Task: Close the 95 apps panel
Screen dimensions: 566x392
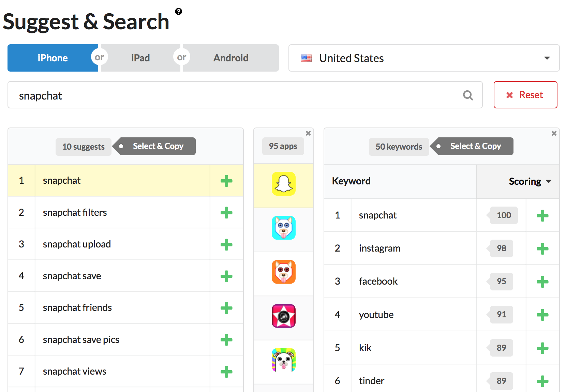Action: click(308, 133)
